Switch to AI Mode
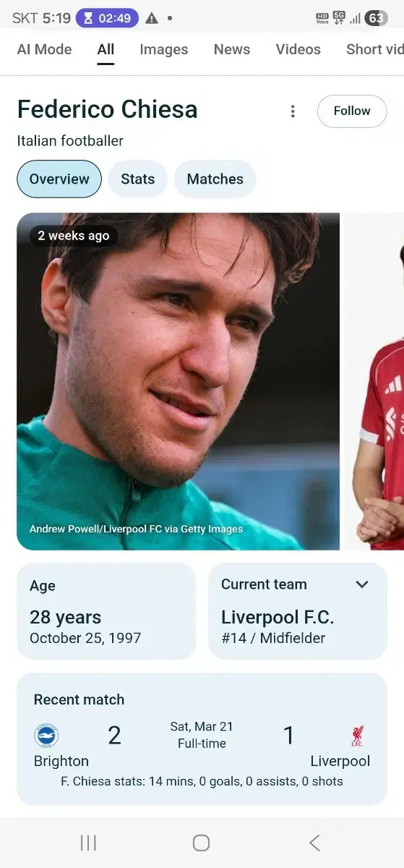404x868 pixels. pyautogui.click(x=44, y=49)
